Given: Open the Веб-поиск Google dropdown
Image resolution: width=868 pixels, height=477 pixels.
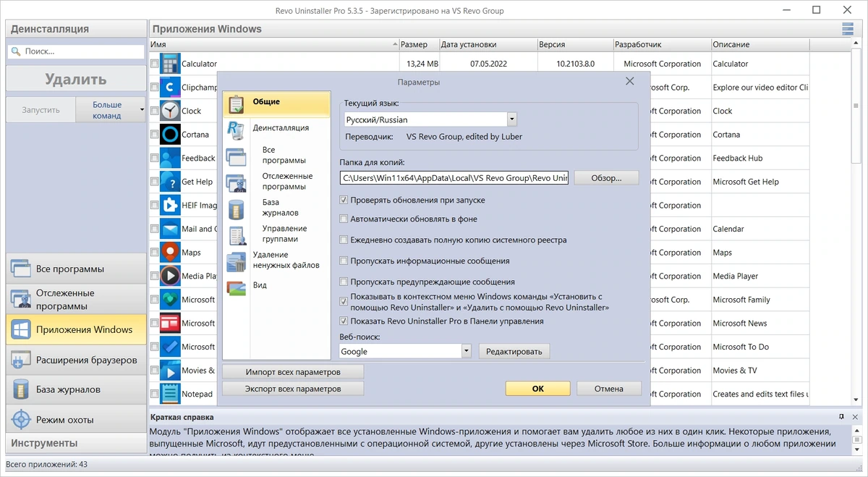Looking at the screenshot, I should pyautogui.click(x=467, y=351).
